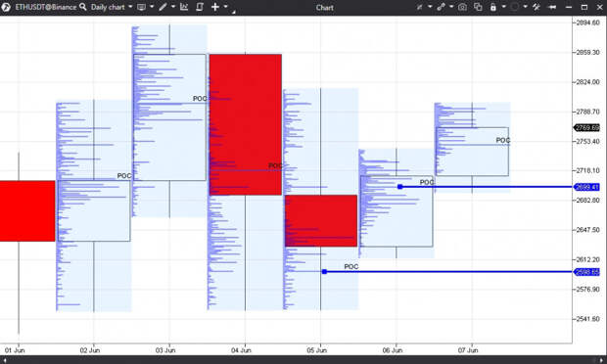This screenshot has width=607, height=364.
Task: Toggle the chart lock icon
Action: click(x=493, y=7)
